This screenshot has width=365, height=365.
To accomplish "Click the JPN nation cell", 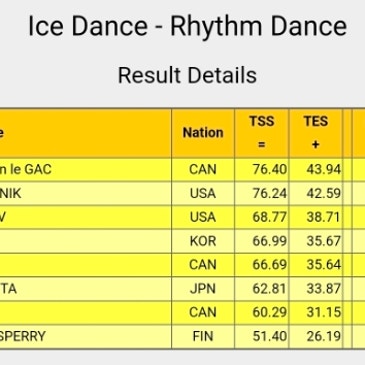I will 203,288.
